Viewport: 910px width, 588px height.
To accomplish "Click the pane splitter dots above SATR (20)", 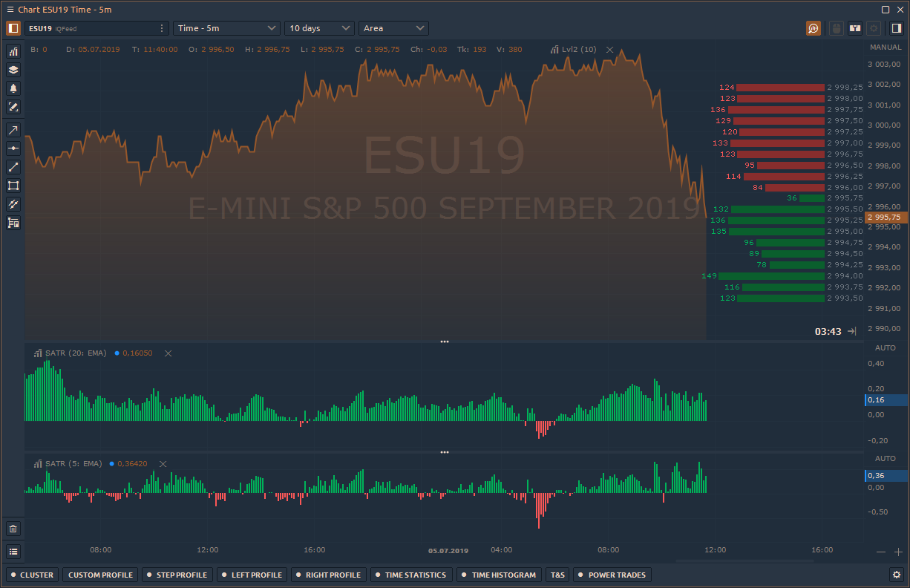I will [x=445, y=342].
